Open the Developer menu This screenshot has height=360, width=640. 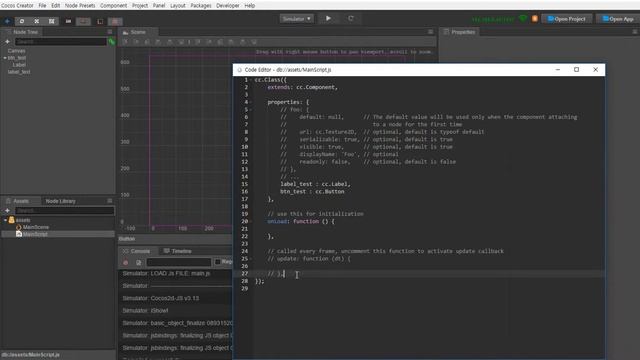point(228,6)
